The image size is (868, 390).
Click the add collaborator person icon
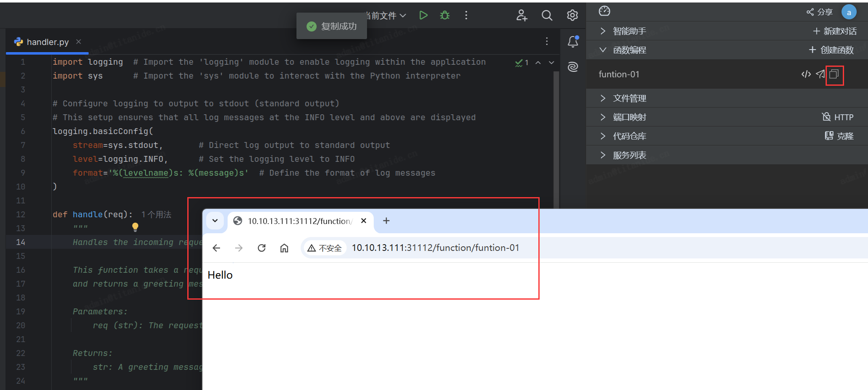click(522, 16)
